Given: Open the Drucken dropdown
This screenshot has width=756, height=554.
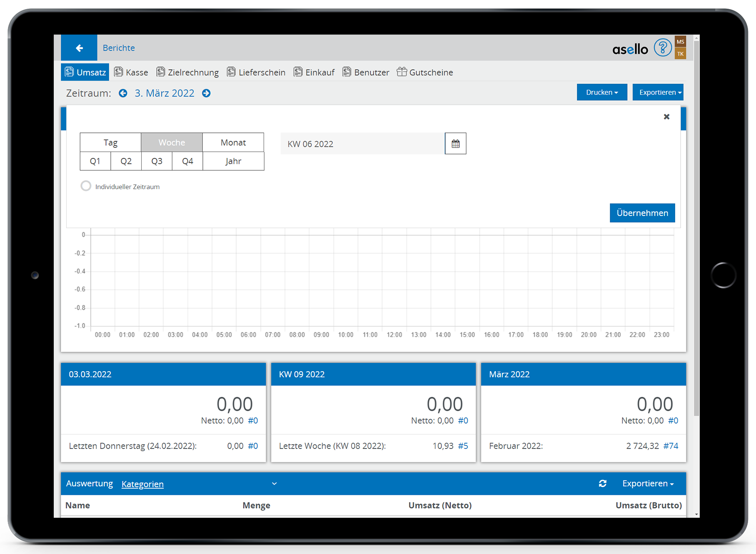Looking at the screenshot, I should (x=601, y=92).
